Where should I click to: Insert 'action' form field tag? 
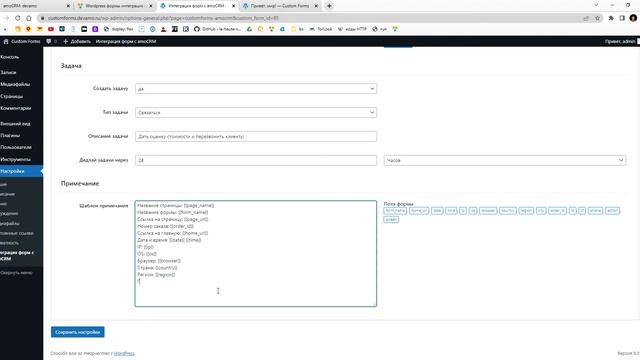point(613,211)
